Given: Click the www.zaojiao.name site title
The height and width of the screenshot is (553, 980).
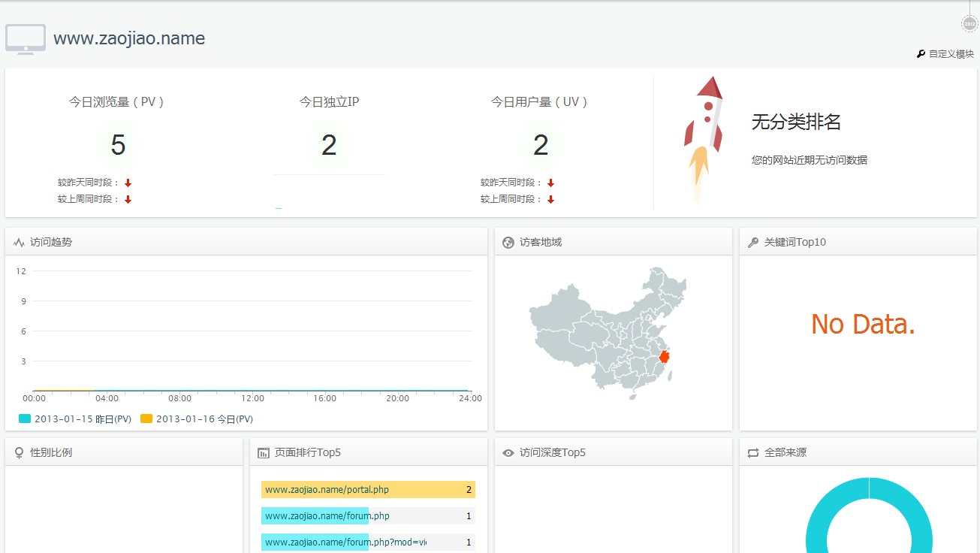Looking at the screenshot, I should point(129,38).
